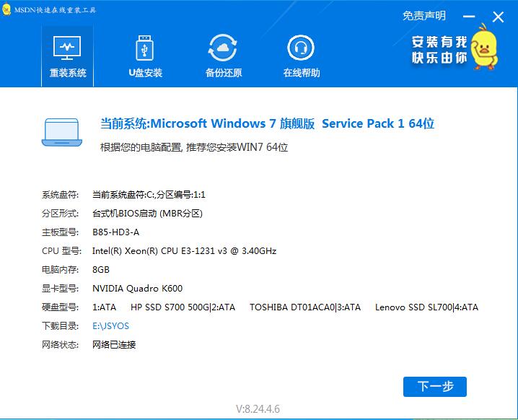
Task: Open the 在线帮助 headset icon
Action: click(301, 48)
